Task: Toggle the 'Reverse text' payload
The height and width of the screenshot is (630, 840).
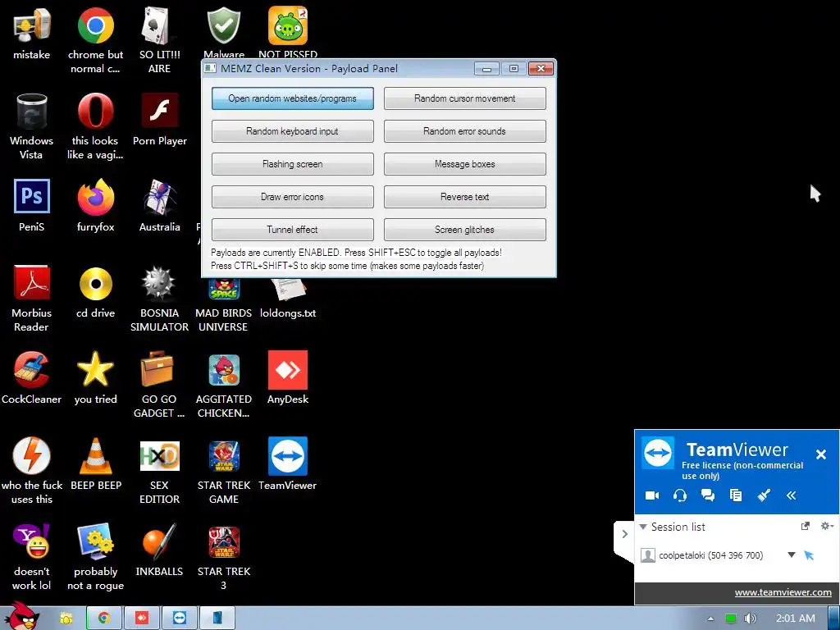Action: [464, 197]
